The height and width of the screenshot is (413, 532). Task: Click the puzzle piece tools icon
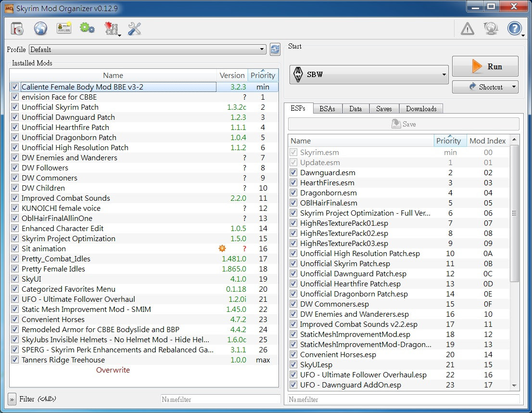(x=111, y=29)
